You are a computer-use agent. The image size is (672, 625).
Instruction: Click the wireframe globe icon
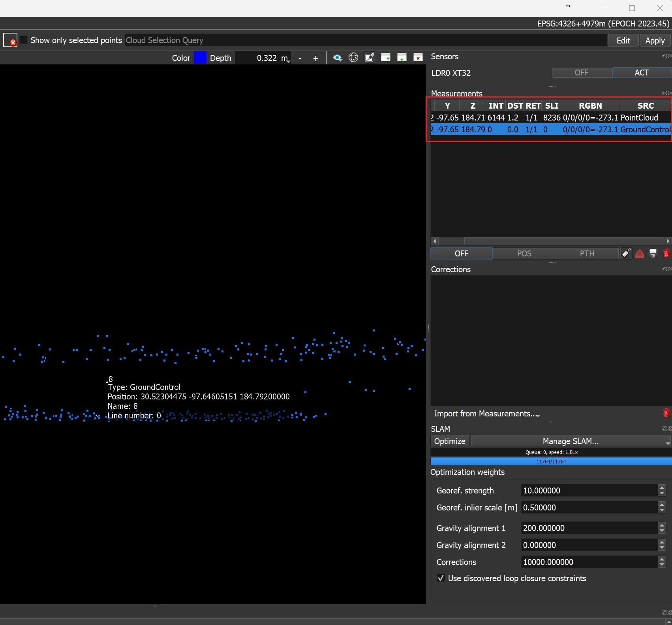pos(353,58)
